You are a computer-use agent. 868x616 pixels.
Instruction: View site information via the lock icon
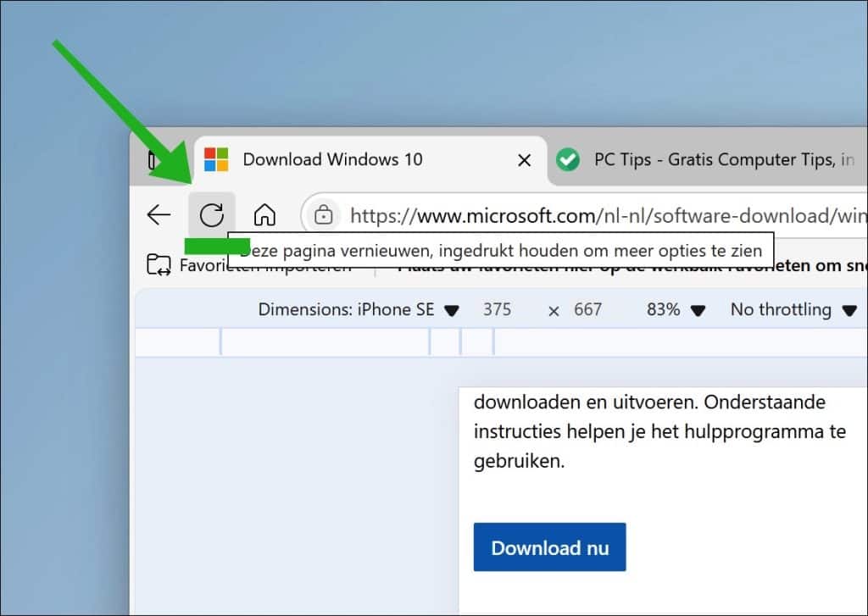pyautogui.click(x=323, y=214)
